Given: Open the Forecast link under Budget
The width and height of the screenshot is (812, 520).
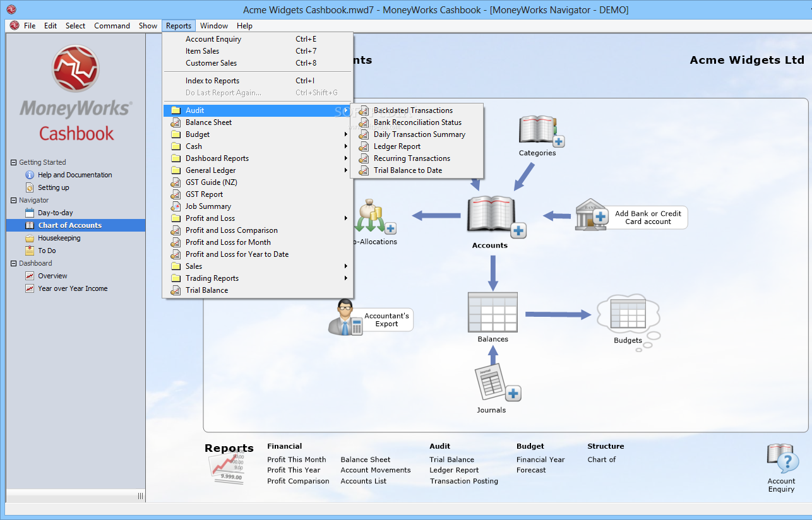Looking at the screenshot, I should 531,470.
